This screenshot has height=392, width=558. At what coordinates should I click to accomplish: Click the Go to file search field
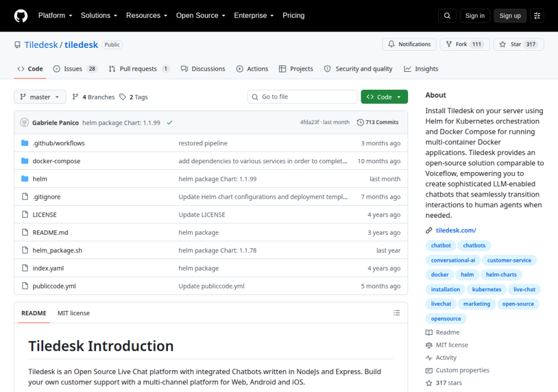coord(302,97)
